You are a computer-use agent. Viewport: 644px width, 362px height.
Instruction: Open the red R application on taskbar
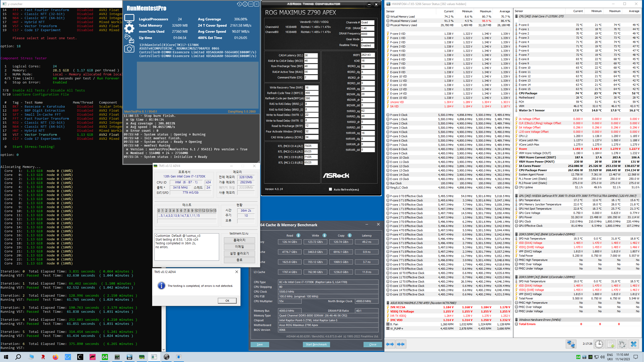(x=43, y=357)
